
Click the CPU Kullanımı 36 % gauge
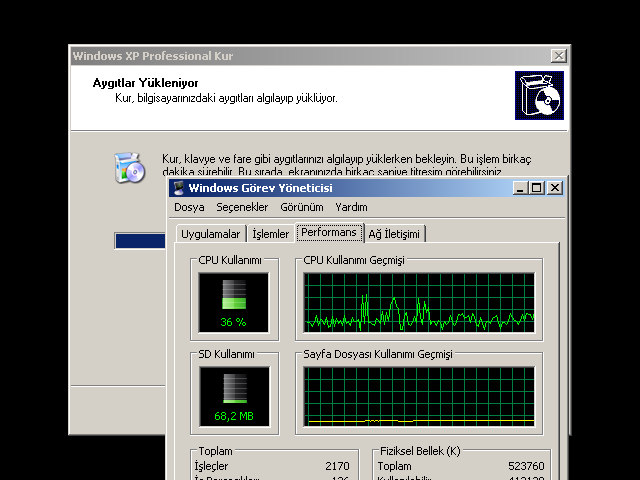(234, 302)
